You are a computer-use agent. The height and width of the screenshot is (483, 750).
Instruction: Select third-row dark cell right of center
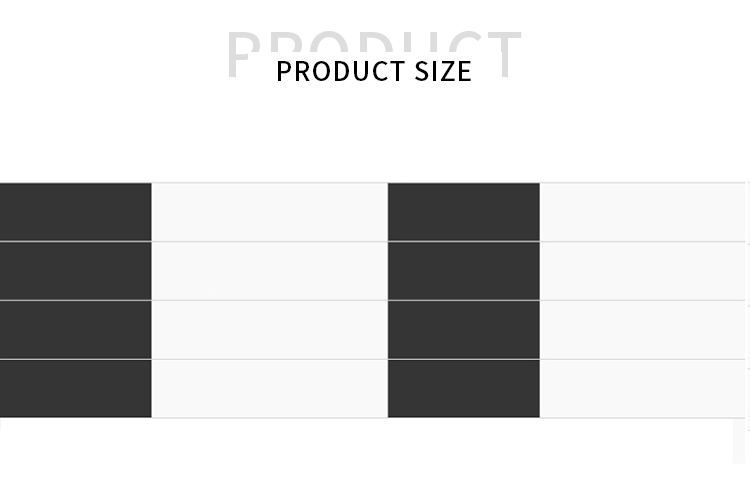pos(463,330)
